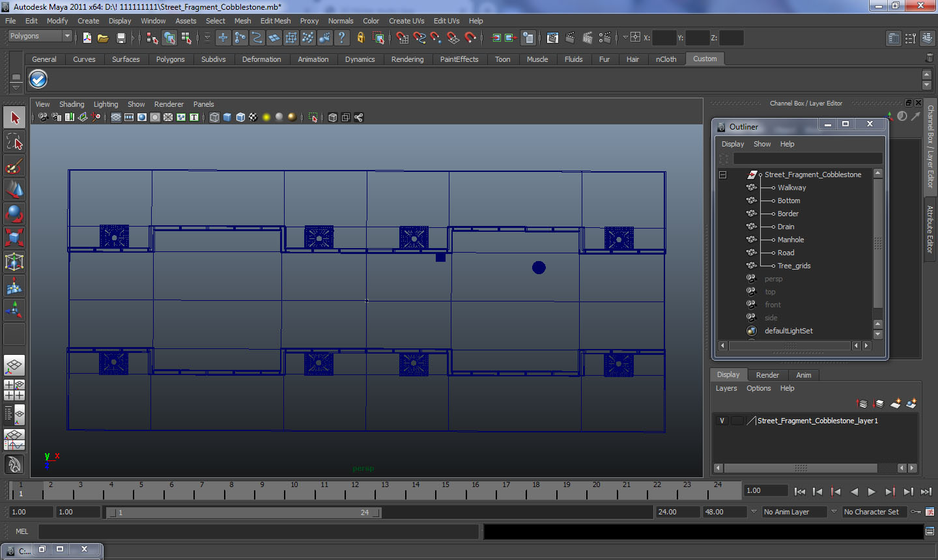Click the time slider at frame 12
This screenshot has height=560, width=938.
tap(355, 490)
